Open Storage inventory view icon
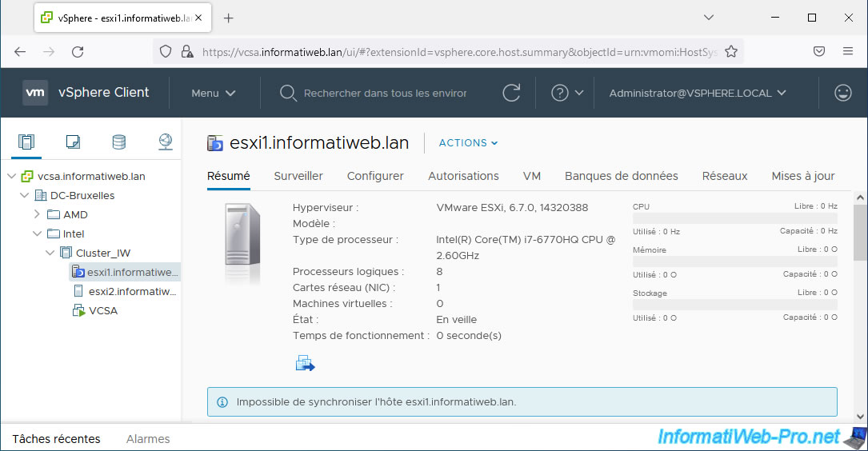The width and height of the screenshot is (868, 451). click(x=119, y=142)
